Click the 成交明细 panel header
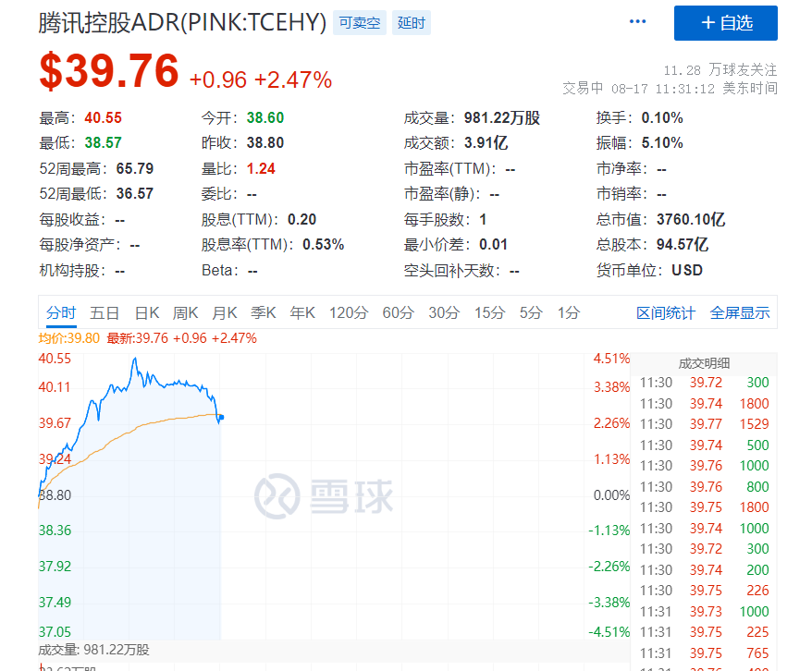812x671 pixels. (x=704, y=364)
